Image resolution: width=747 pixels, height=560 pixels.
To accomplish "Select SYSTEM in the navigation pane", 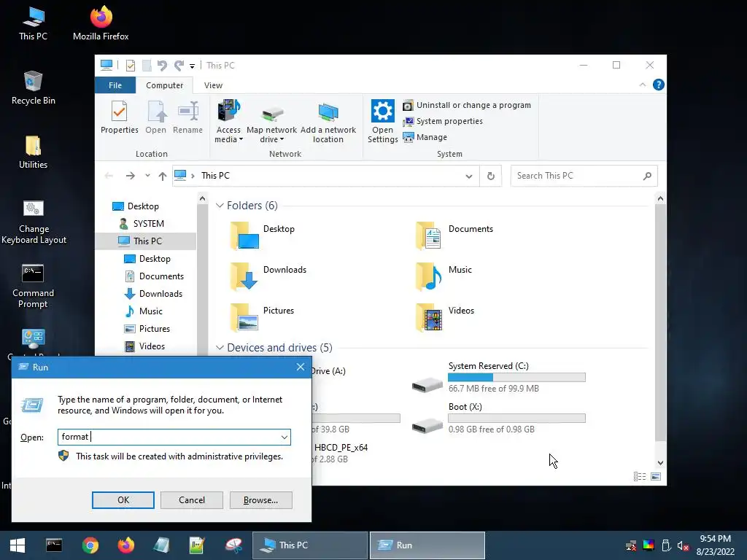I will [x=148, y=224].
